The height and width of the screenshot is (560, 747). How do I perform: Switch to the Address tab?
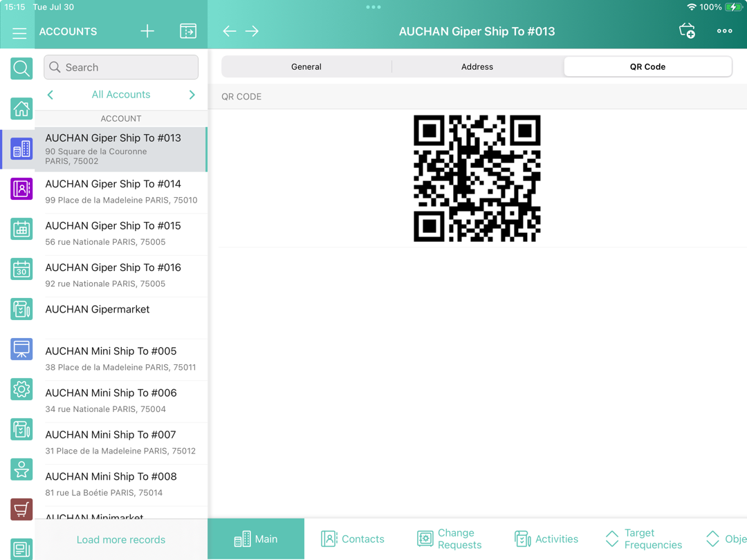pyautogui.click(x=477, y=66)
